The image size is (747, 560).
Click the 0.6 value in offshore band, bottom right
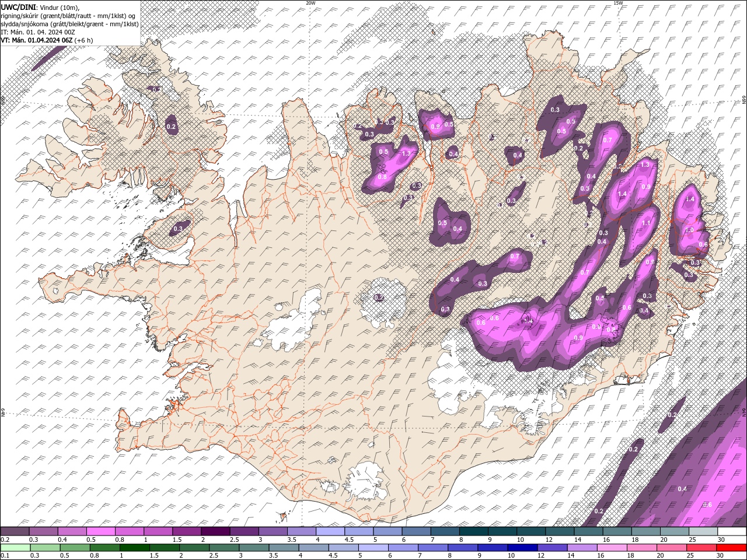click(708, 505)
